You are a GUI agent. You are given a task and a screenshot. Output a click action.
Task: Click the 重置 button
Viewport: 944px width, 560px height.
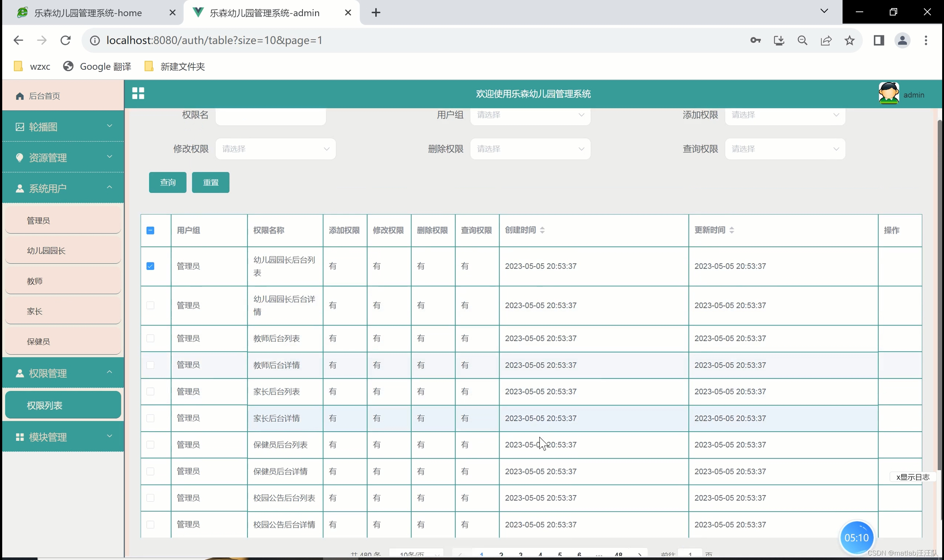(x=210, y=182)
